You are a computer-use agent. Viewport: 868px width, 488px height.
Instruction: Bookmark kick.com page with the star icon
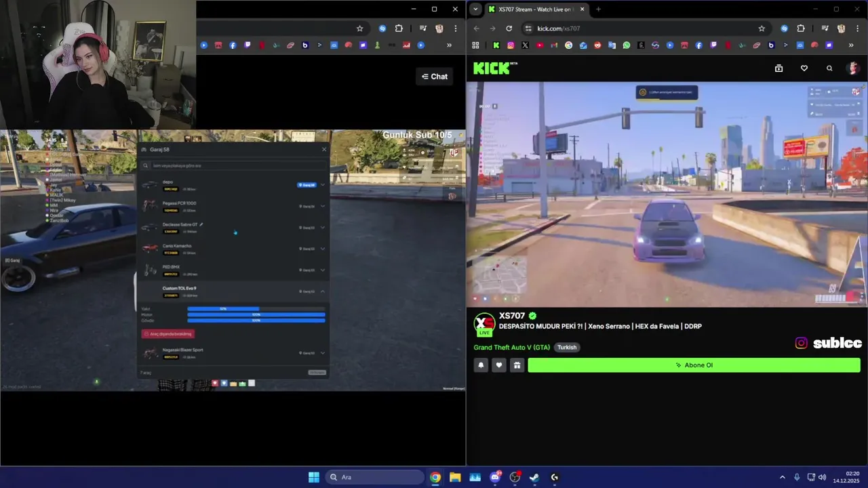(x=762, y=28)
